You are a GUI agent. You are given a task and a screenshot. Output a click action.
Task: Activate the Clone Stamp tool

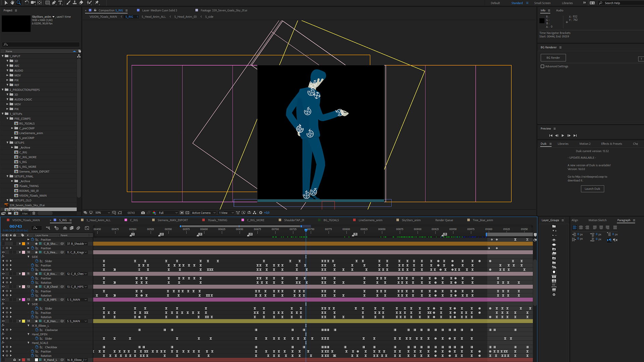pyautogui.click(x=74, y=3)
